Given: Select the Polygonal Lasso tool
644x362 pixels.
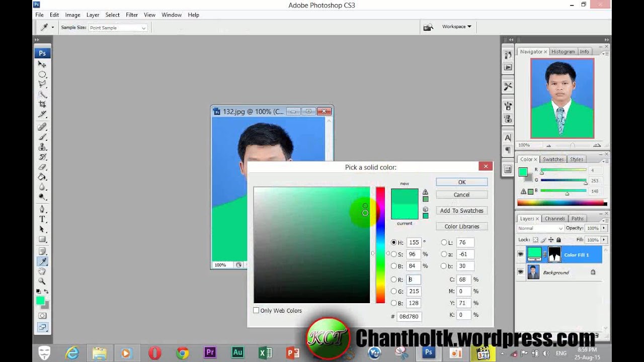Looking at the screenshot, I should pos(42,84).
